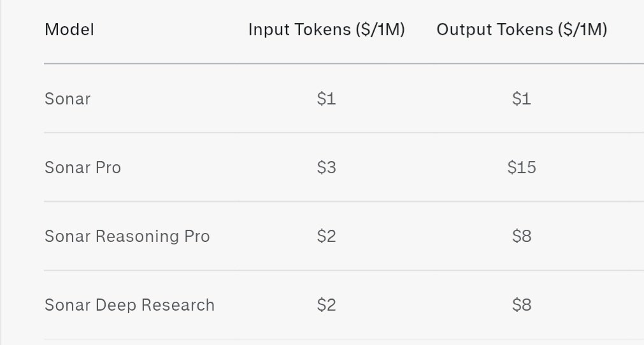
Task: Click Sonar Reasoning Pro's $8 output price
Action: point(522,236)
